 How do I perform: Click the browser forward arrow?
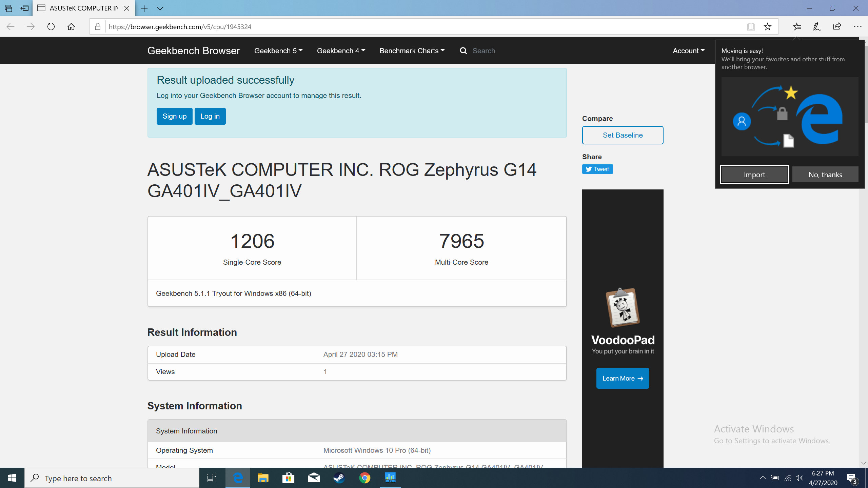[x=31, y=27]
